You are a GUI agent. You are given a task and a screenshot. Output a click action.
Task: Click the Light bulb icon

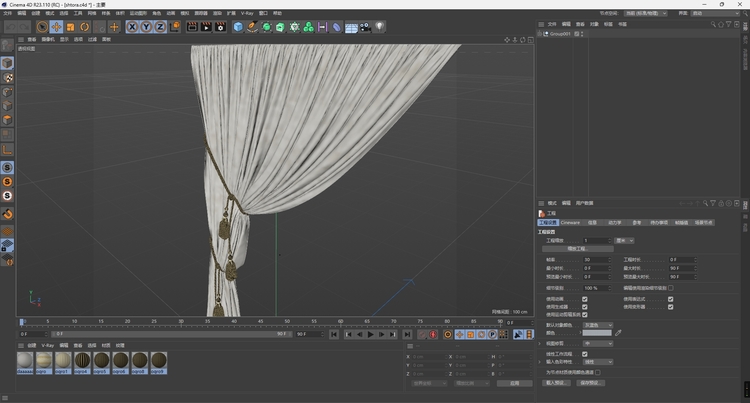pyautogui.click(x=379, y=27)
